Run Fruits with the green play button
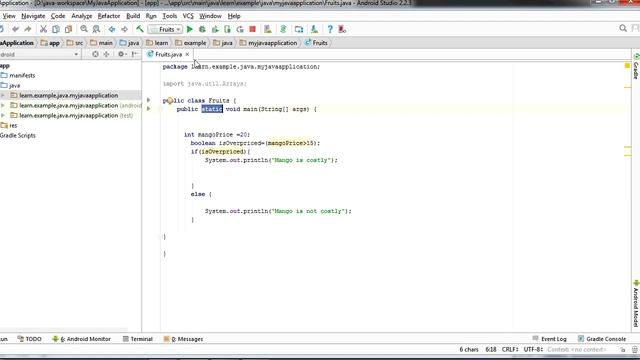Image resolution: width=640 pixels, height=360 pixels. tap(189, 29)
